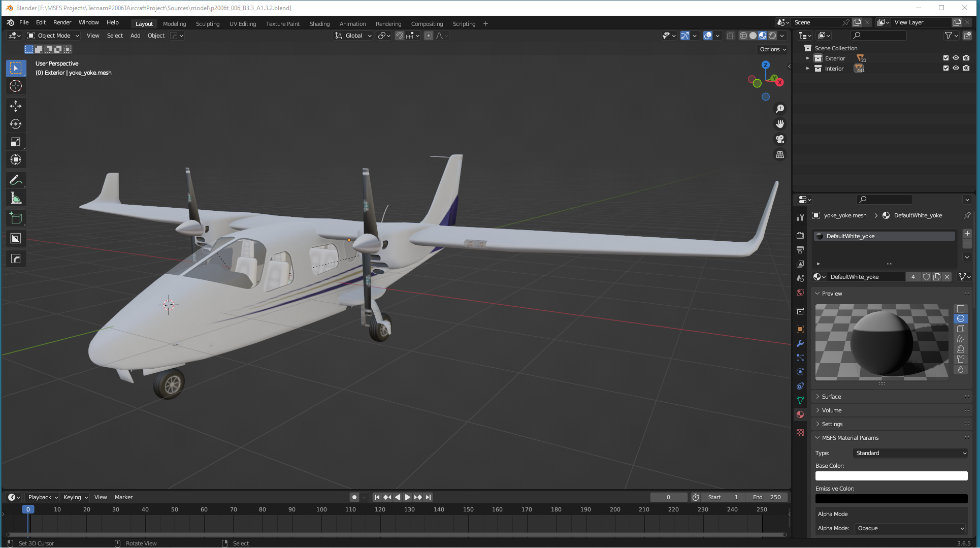This screenshot has width=980, height=548.
Task: Hide the Exterior collection in viewport
Action: tap(956, 58)
